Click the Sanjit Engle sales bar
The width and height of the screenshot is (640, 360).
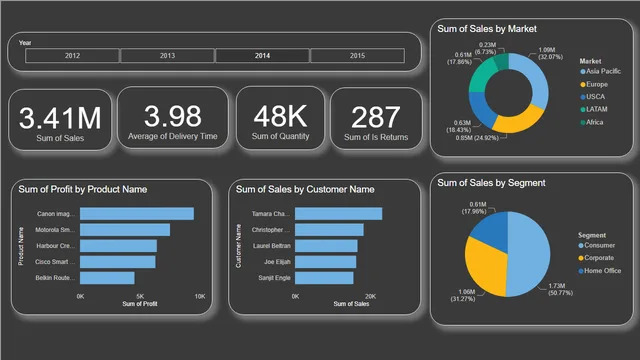[x=324, y=278]
